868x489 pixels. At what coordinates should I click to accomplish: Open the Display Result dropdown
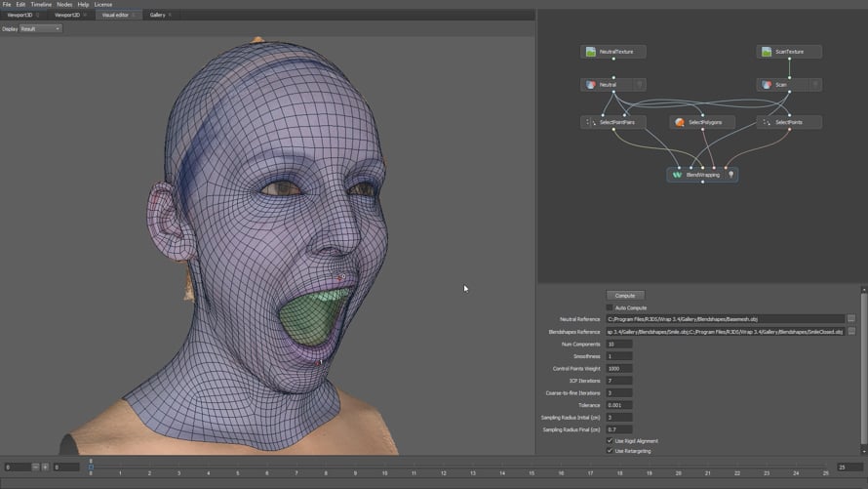42,28
